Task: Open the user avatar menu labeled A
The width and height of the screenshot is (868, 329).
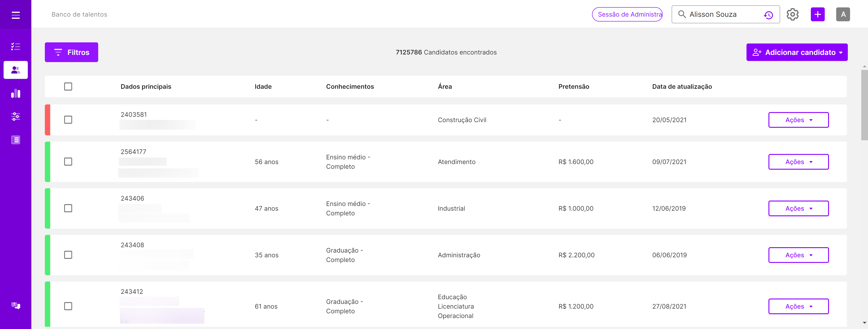Action: click(x=843, y=14)
